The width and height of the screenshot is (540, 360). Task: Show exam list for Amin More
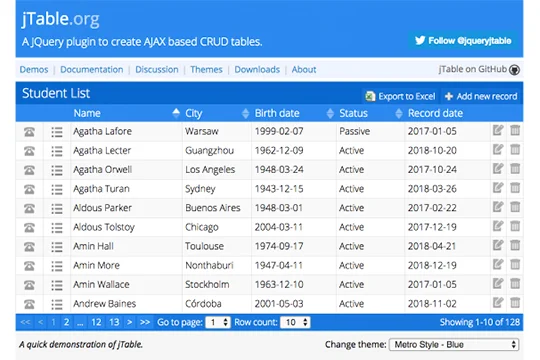pyautogui.click(x=57, y=266)
